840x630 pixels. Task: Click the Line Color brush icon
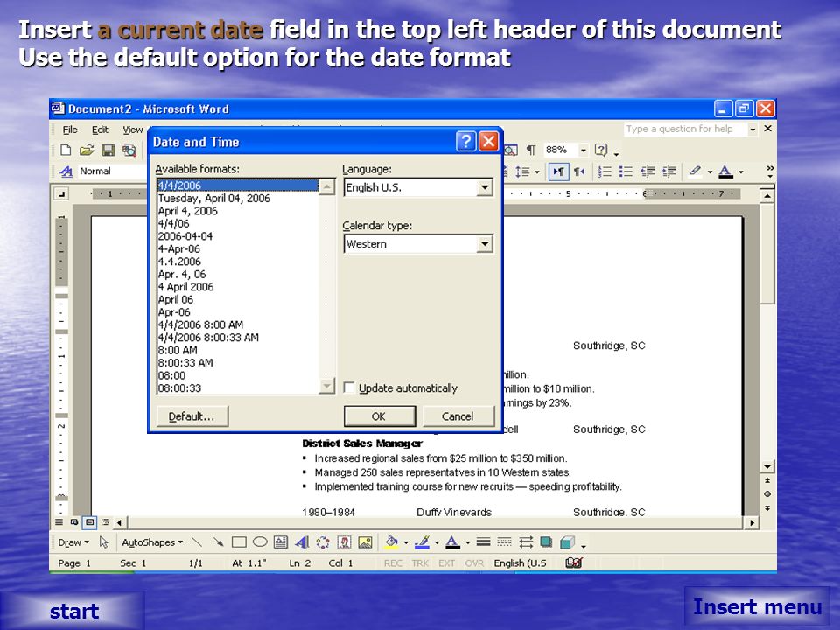click(x=422, y=542)
